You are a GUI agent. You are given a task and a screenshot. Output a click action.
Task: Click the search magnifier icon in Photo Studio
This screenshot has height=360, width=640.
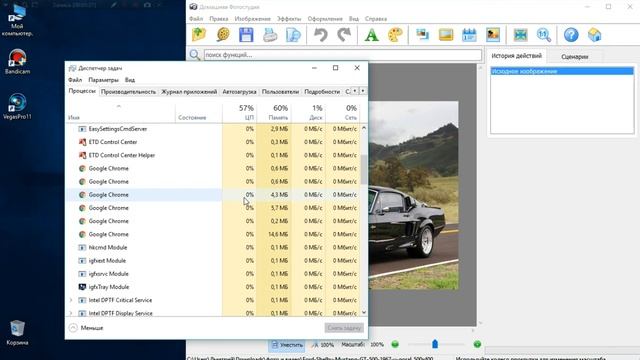click(x=195, y=55)
